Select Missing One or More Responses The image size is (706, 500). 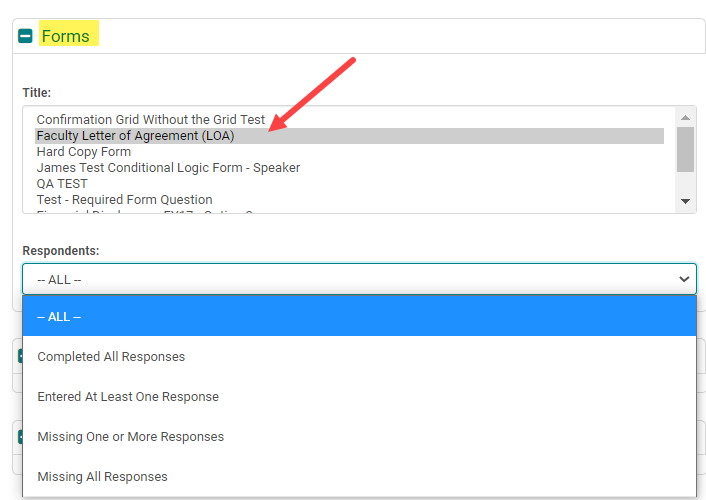tap(130, 437)
